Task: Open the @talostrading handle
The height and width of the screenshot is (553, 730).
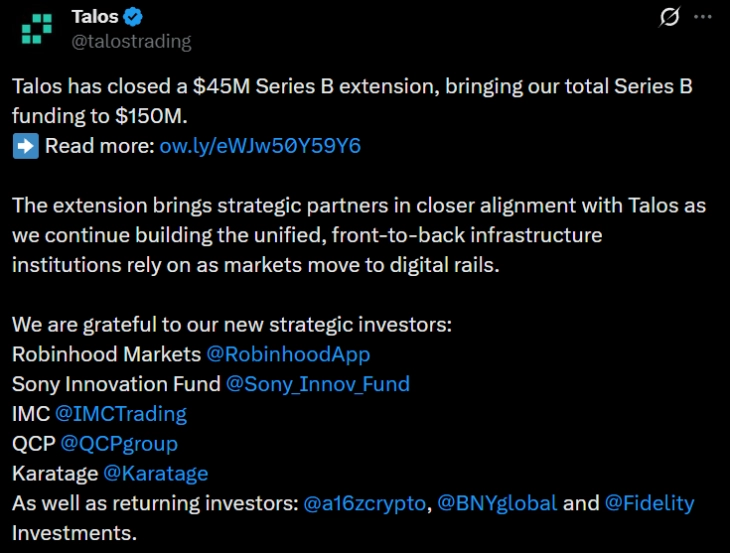Action: click(131, 42)
